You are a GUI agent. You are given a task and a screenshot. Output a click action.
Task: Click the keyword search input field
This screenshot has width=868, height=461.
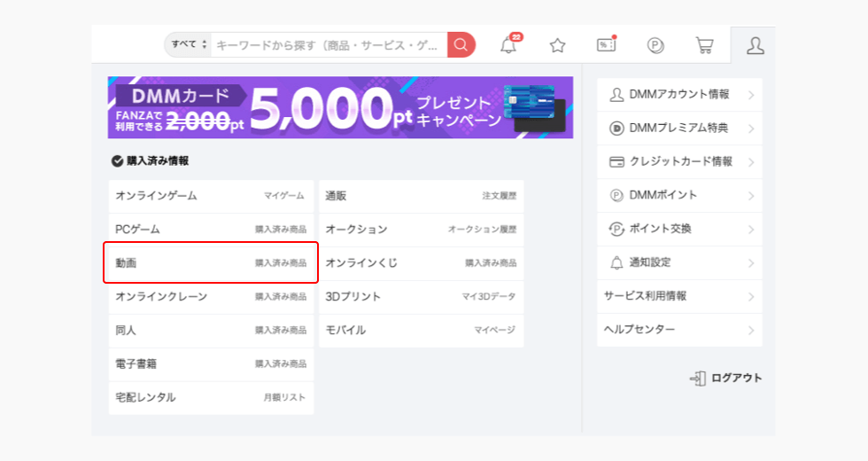coord(328,44)
